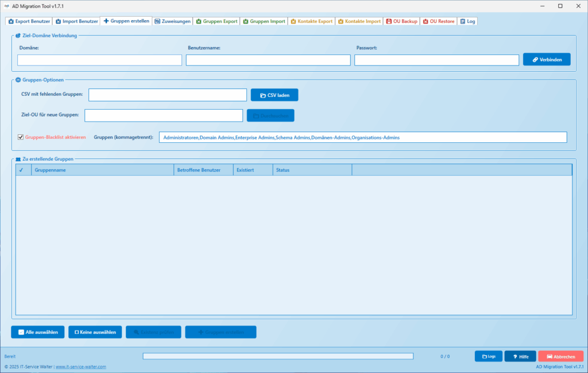Image resolution: width=588 pixels, height=373 pixels.
Task: Click the link icon on Verbinden button
Action: click(535, 60)
